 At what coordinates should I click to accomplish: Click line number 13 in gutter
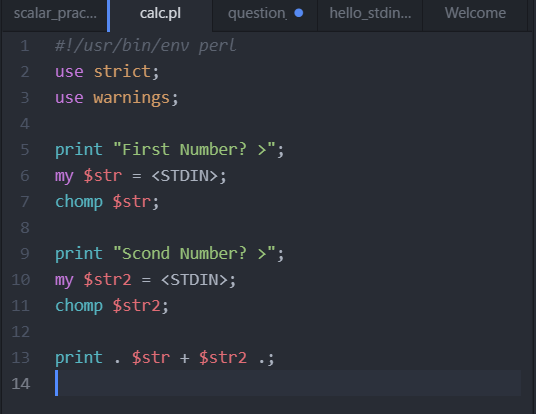(x=21, y=358)
